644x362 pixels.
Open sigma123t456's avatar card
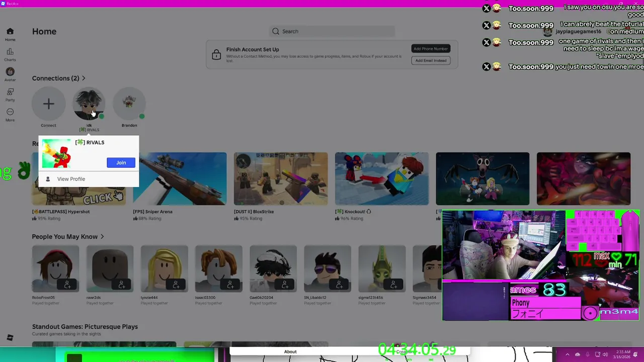[x=381, y=268]
